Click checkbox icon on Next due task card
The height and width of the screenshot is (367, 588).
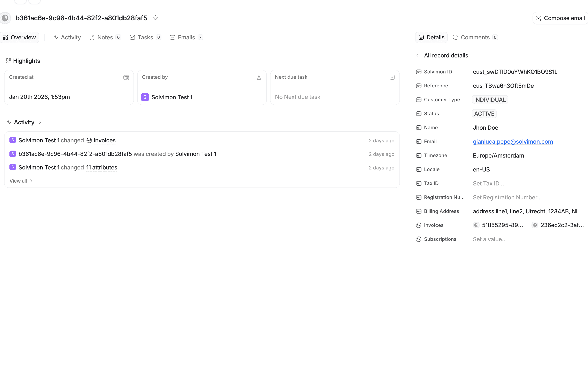click(392, 77)
